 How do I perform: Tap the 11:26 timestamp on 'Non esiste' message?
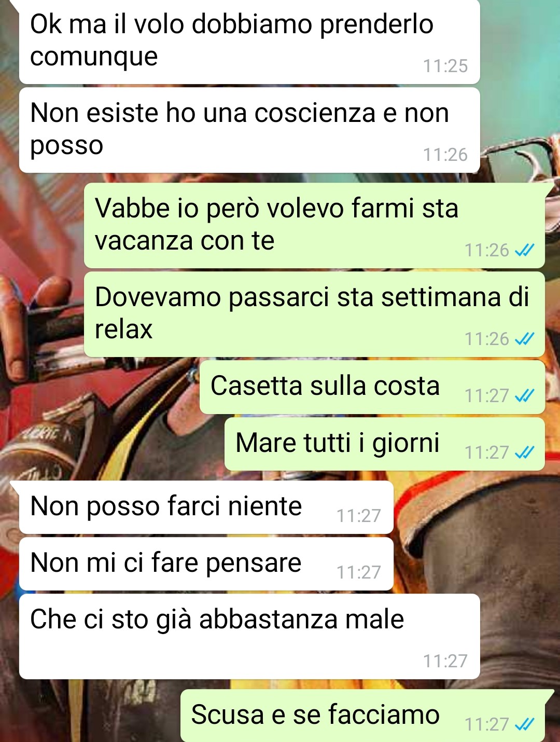(445, 155)
